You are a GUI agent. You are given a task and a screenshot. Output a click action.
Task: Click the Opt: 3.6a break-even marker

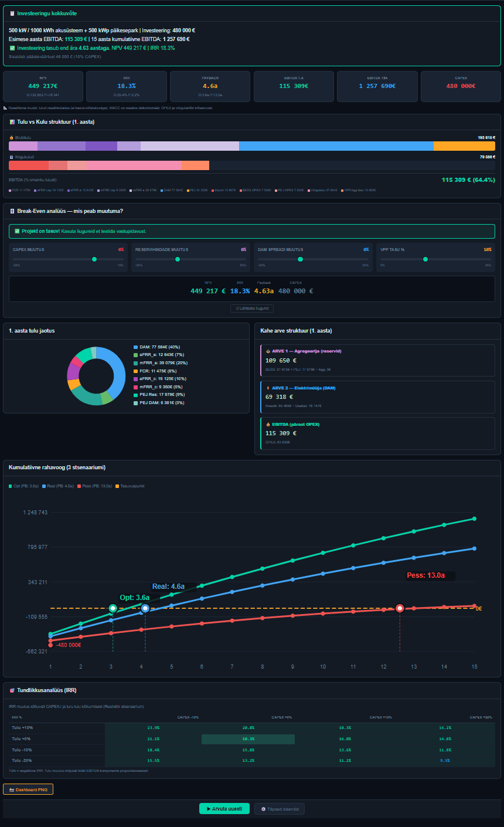pos(113,608)
